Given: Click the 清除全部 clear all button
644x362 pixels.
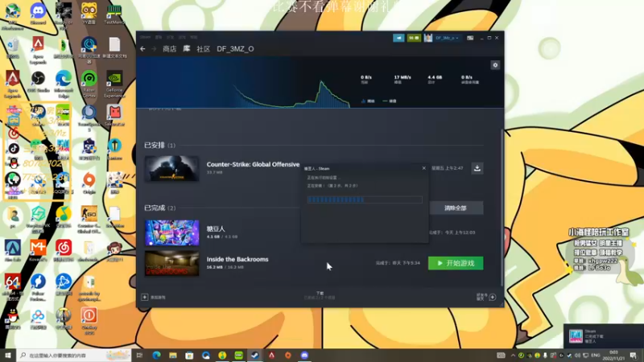Looking at the screenshot, I should [456, 208].
